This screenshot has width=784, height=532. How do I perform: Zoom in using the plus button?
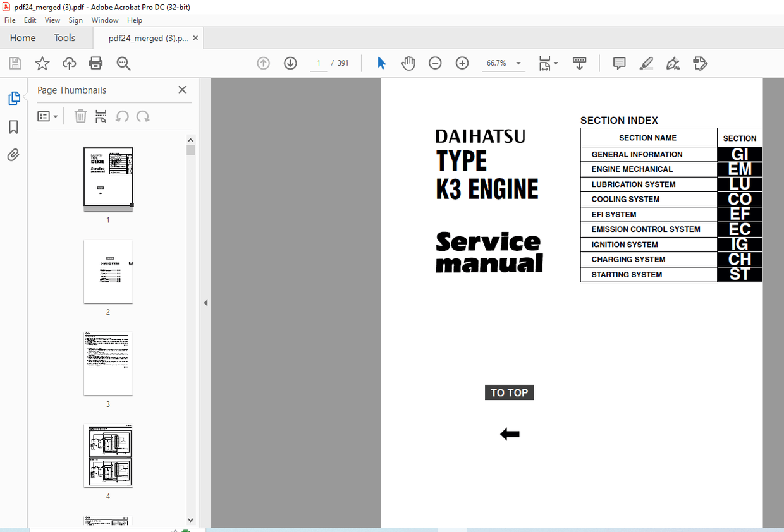(x=462, y=63)
